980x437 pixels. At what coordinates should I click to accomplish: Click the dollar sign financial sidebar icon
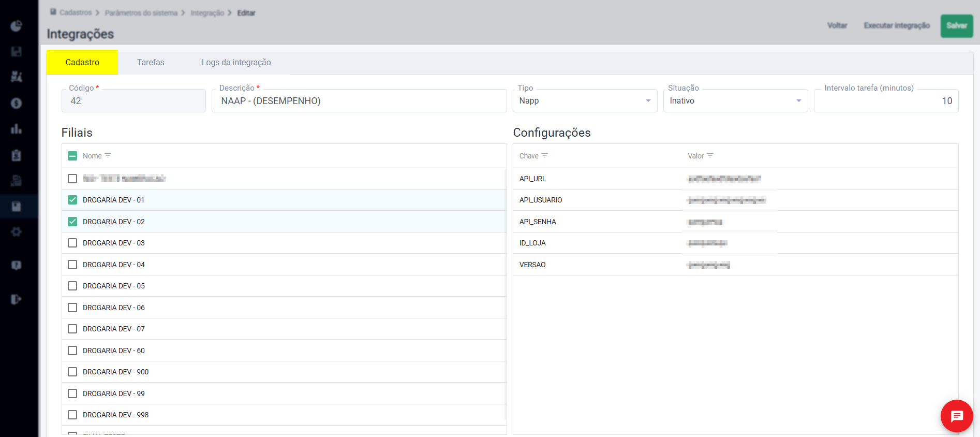(17, 103)
